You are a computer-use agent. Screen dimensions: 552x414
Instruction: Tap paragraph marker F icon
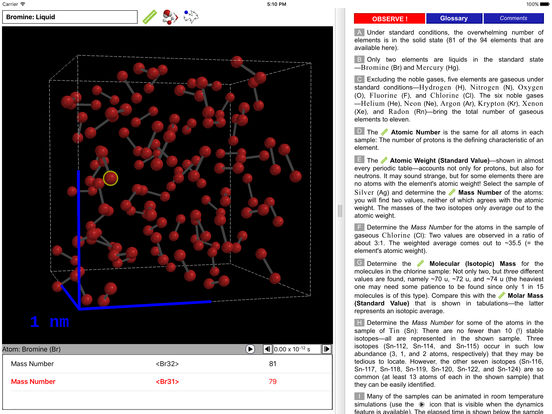click(x=359, y=227)
